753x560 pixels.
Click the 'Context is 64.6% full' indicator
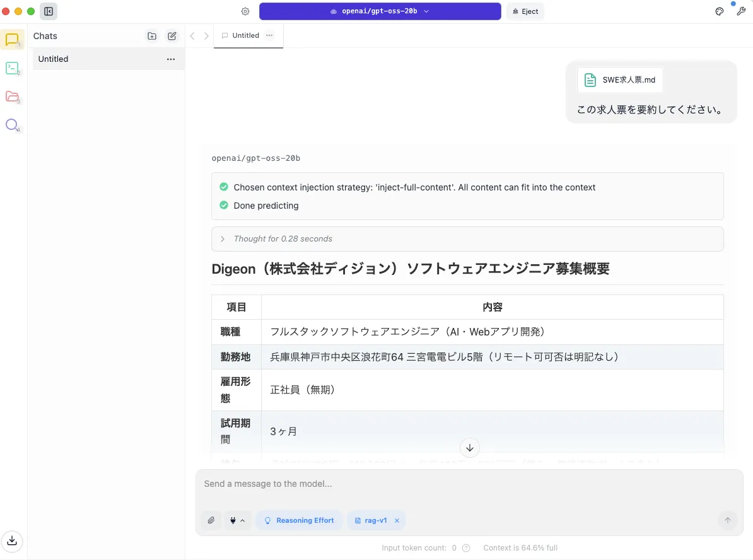[x=520, y=548]
